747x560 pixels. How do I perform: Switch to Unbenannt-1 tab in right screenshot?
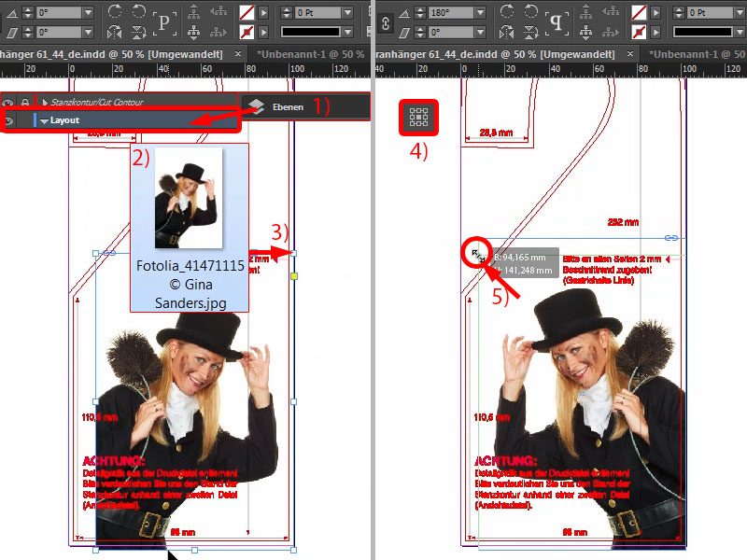[698, 54]
